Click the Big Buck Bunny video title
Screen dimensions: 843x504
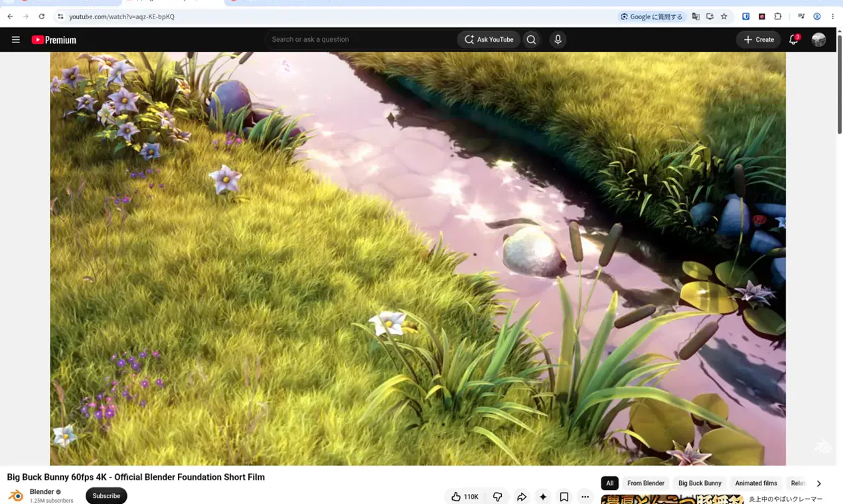pyautogui.click(x=136, y=477)
